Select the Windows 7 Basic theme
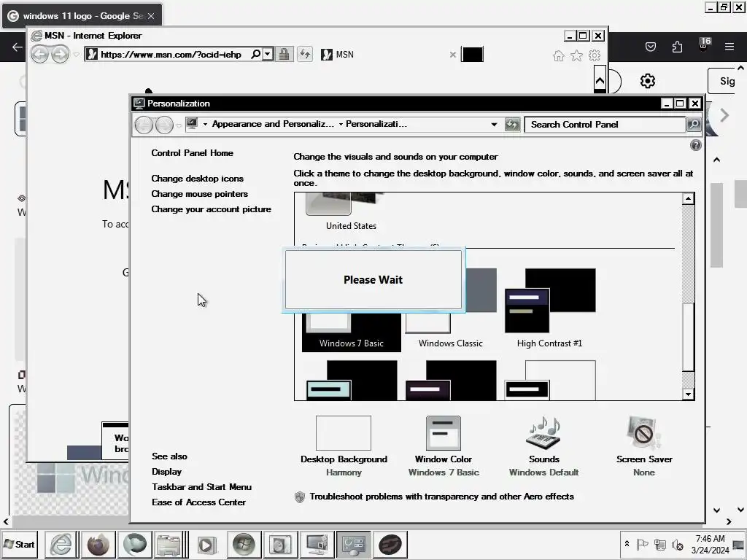The image size is (747, 560). click(x=351, y=331)
